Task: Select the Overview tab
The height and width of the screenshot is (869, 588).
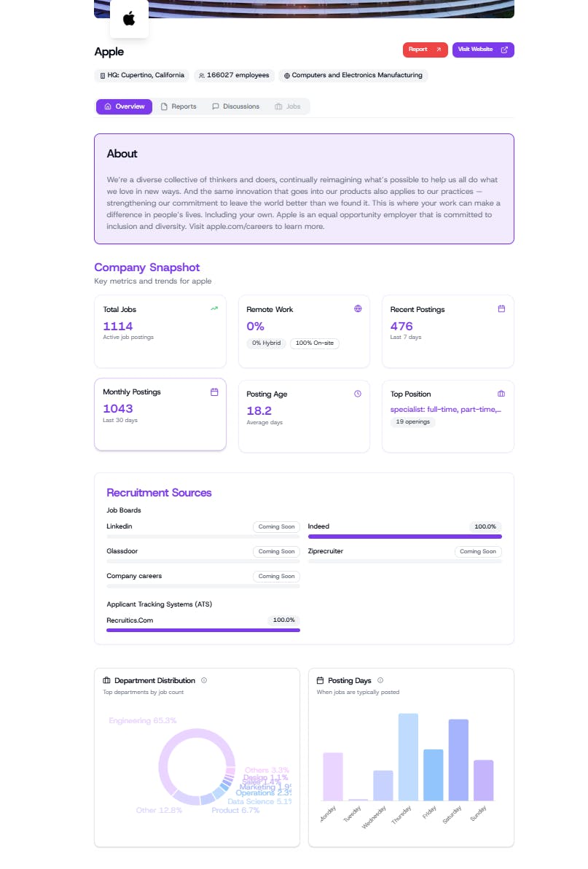Action: (x=124, y=106)
